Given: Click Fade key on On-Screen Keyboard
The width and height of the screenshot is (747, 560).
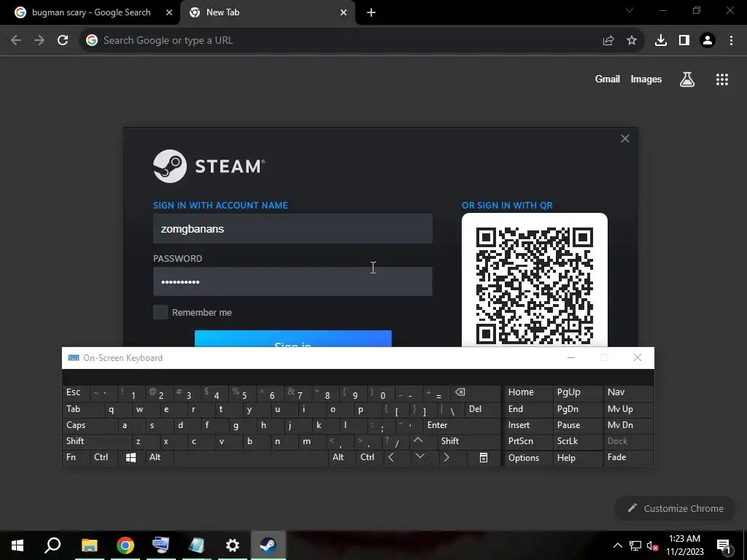Looking at the screenshot, I should [628, 458].
